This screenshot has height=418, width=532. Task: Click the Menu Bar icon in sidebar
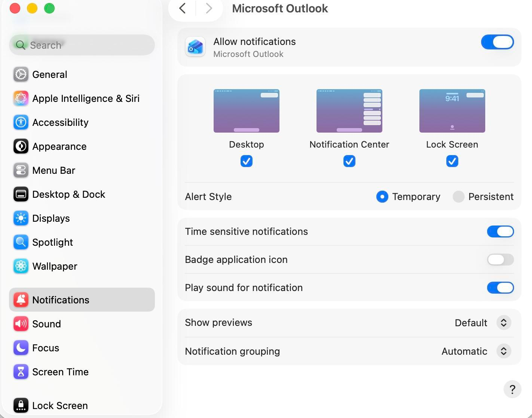tap(21, 170)
